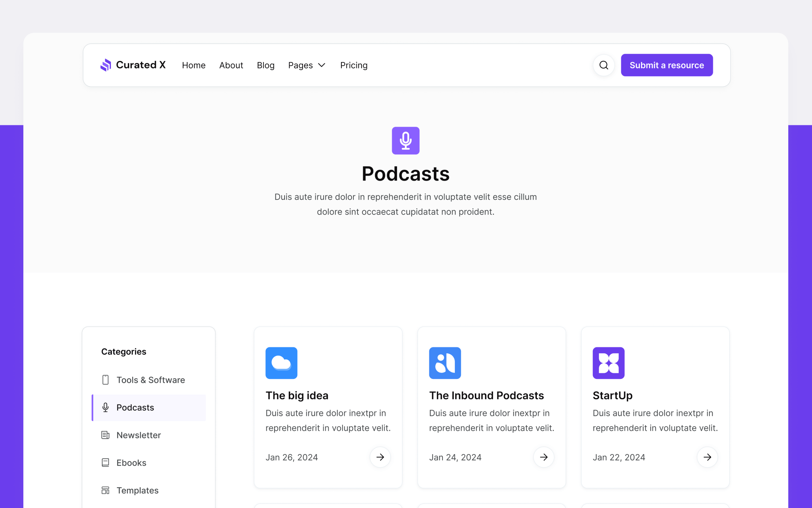Open The big idea arrow button
This screenshot has width=812, height=508.
pyautogui.click(x=380, y=457)
